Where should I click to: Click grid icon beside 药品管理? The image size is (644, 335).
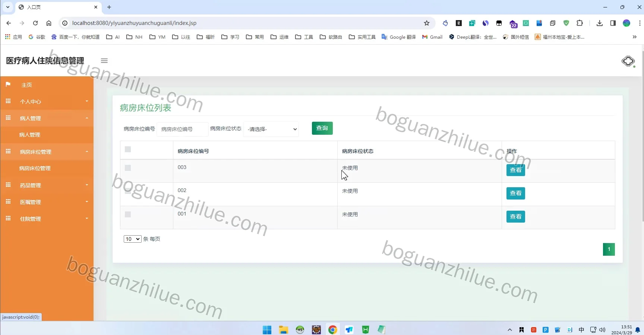point(8,185)
